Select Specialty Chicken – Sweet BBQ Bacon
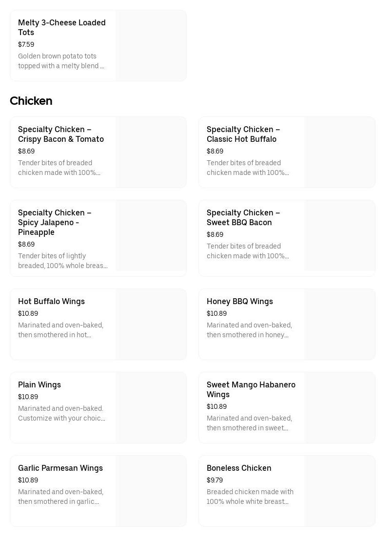 pyautogui.click(x=243, y=218)
